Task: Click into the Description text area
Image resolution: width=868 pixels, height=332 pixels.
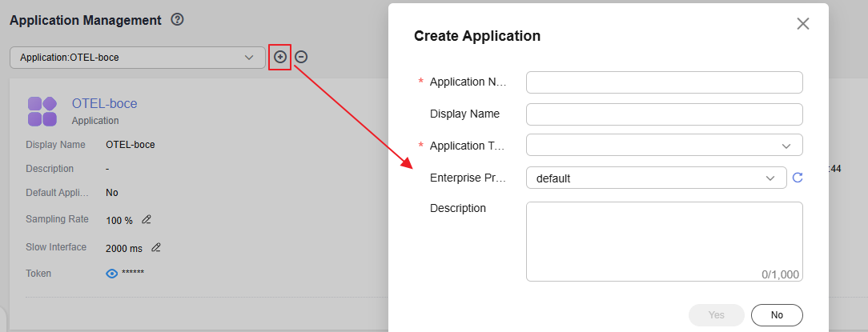Action: 665,242
